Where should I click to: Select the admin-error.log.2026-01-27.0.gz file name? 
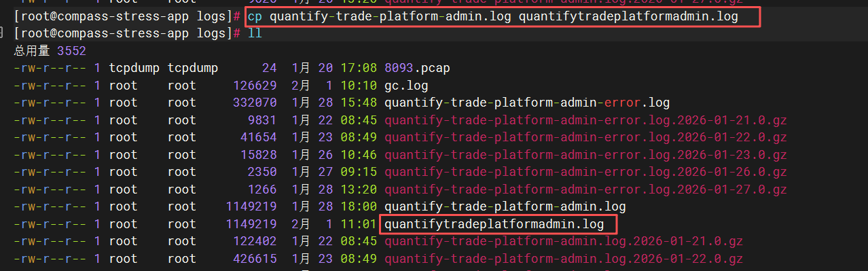585,189
